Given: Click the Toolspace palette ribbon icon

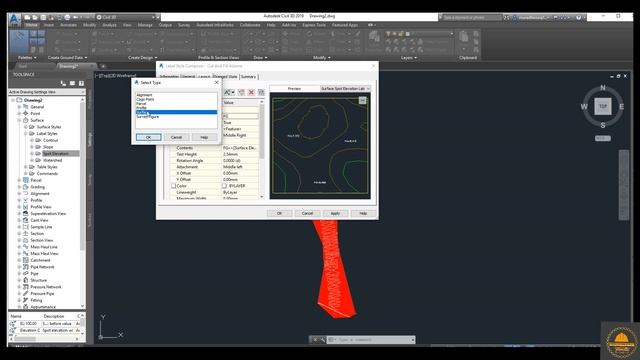Looking at the screenshot, I should pyautogui.click(x=19, y=40).
